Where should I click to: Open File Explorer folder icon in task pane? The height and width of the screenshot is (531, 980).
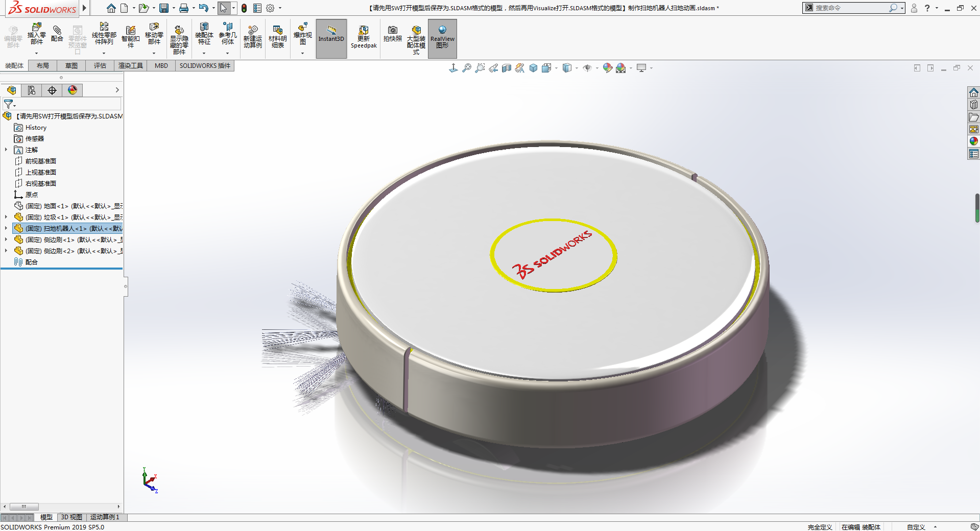[x=974, y=117]
